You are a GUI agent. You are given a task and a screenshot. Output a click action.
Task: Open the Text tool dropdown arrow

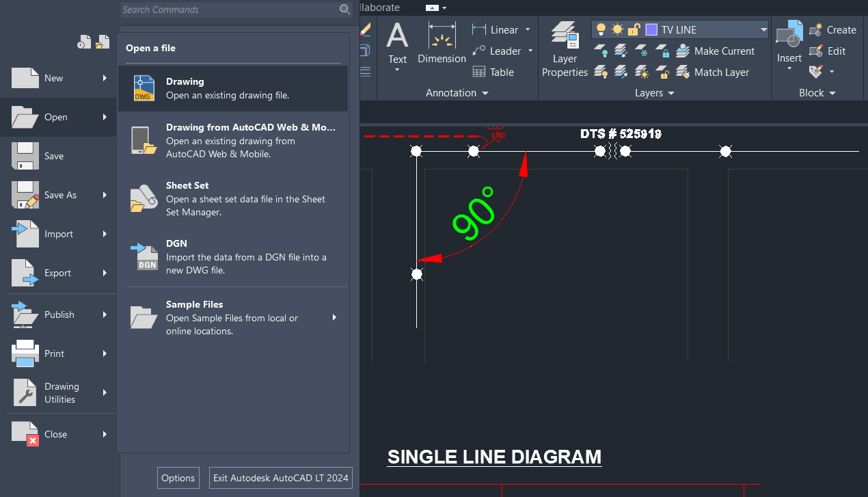pos(398,70)
